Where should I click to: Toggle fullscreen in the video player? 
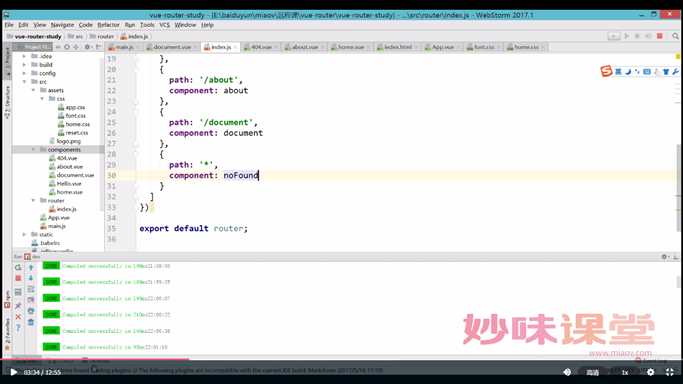click(x=669, y=372)
